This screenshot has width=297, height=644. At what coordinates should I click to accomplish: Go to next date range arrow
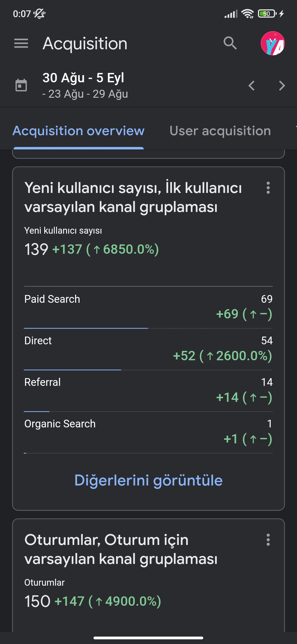point(282,86)
